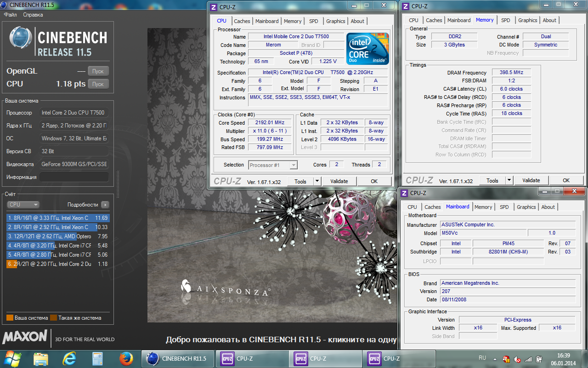Screen dimensions: 588x368
Task: Run the CPU test with Пуск
Action: pyautogui.click(x=98, y=84)
